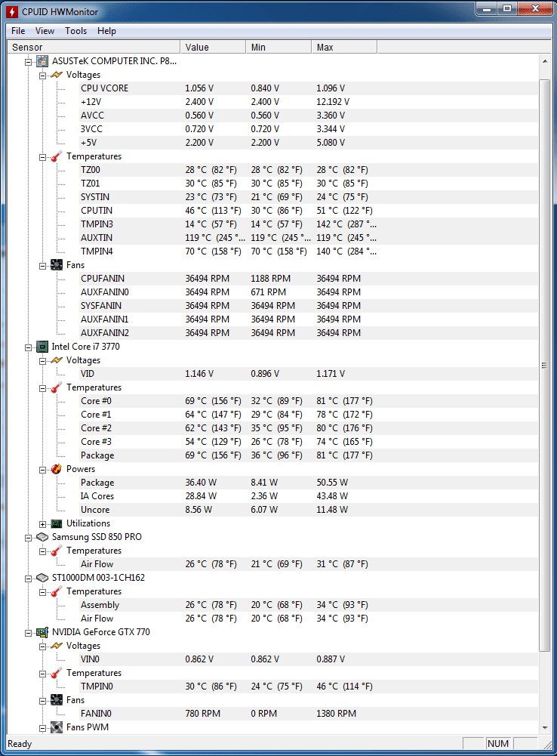The width and height of the screenshot is (557, 756).
Task: Open the Help menu
Action: 106,31
